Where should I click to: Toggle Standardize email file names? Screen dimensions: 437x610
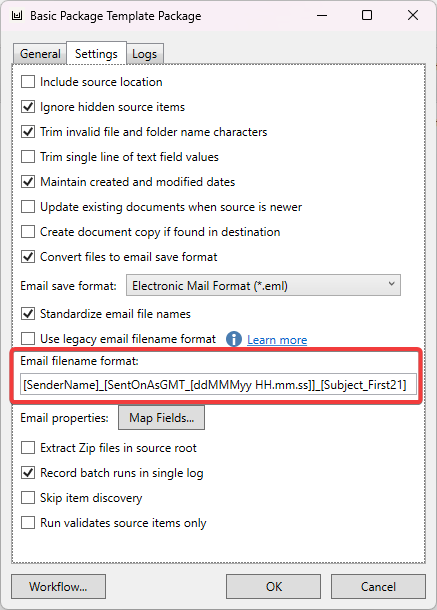(x=28, y=314)
